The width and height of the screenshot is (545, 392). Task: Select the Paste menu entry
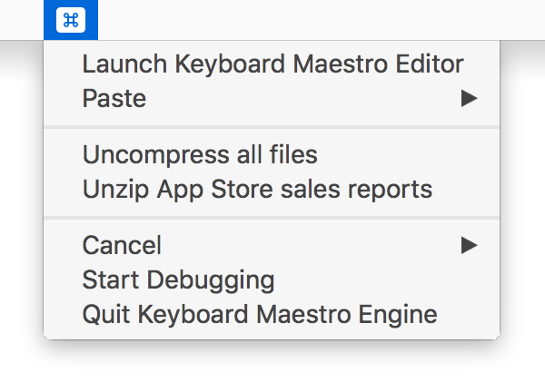coord(272,98)
